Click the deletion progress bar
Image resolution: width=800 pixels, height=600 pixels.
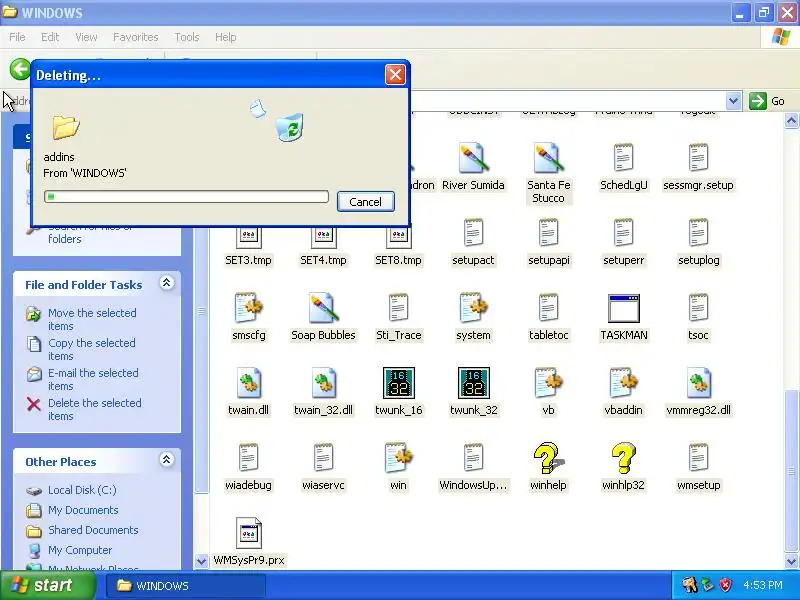(186, 196)
